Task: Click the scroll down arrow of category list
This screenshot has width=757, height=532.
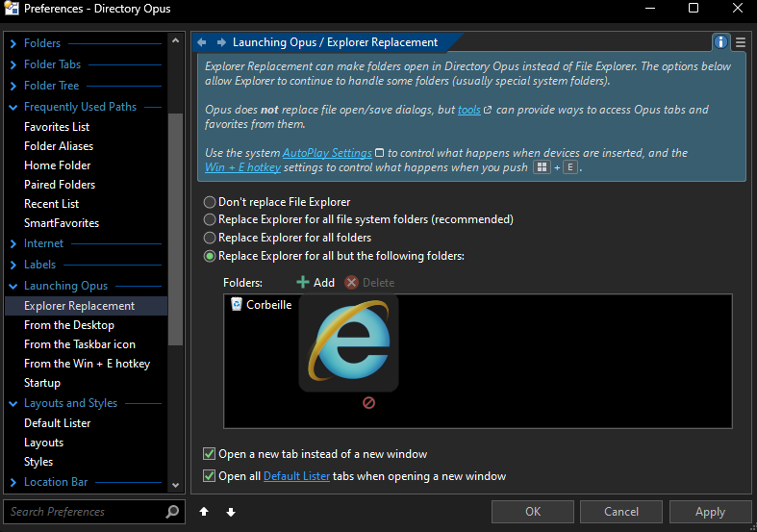Action: pyautogui.click(x=175, y=485)
